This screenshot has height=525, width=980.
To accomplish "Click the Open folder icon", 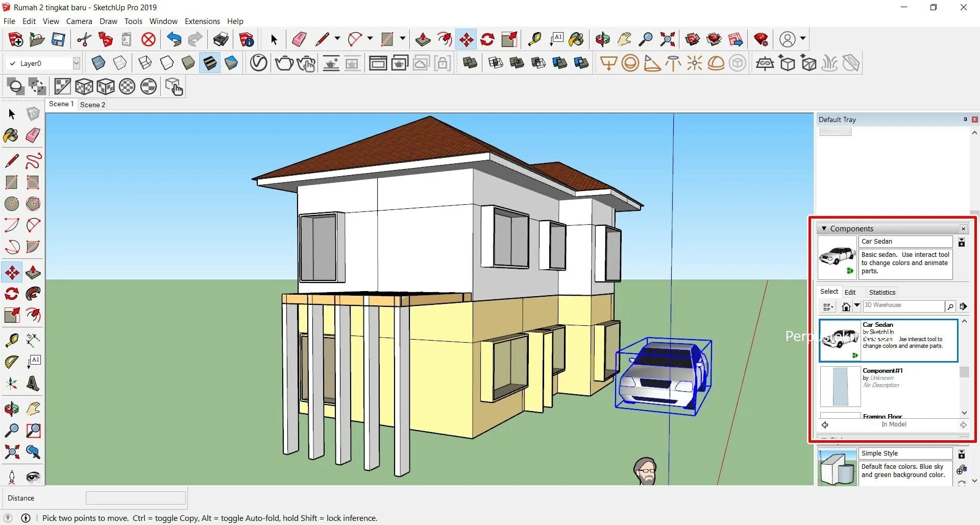I will point(37,39).
